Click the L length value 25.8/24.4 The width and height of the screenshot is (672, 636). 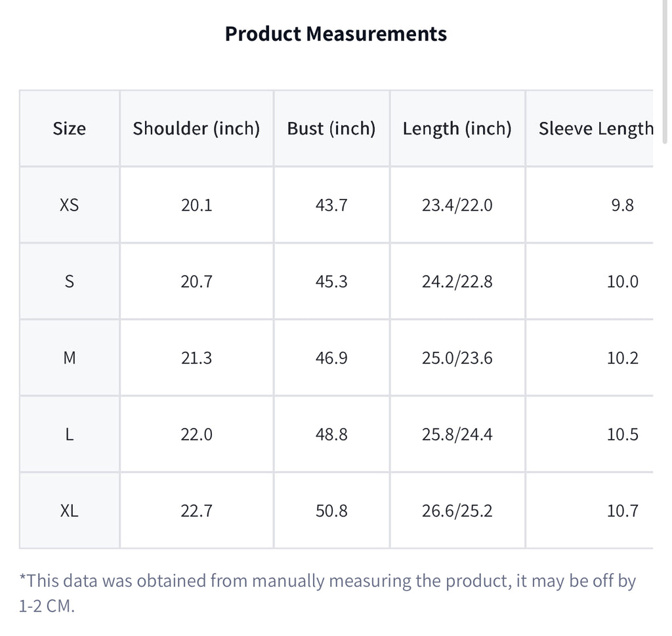[457, 434]
